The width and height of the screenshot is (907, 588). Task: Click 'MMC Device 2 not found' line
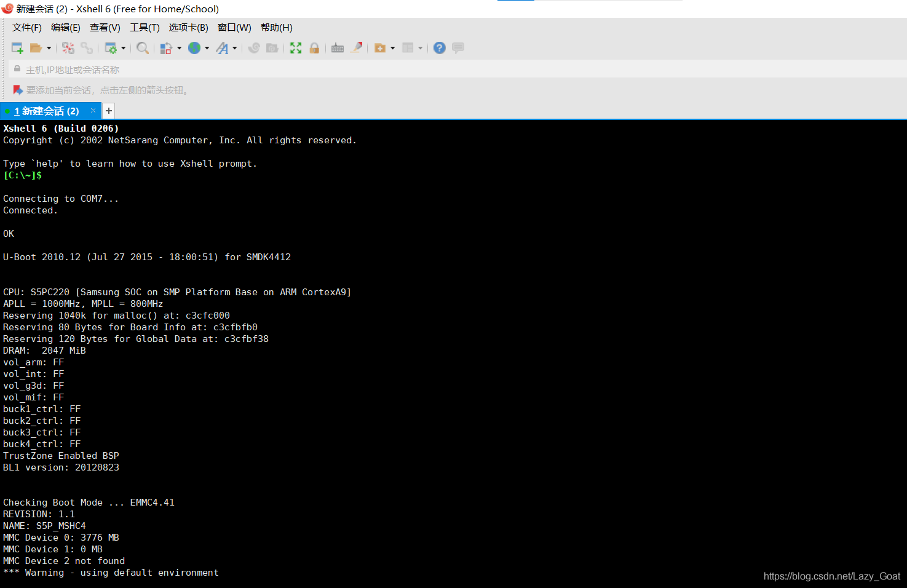pyautogui.click(x=64, y=561)
